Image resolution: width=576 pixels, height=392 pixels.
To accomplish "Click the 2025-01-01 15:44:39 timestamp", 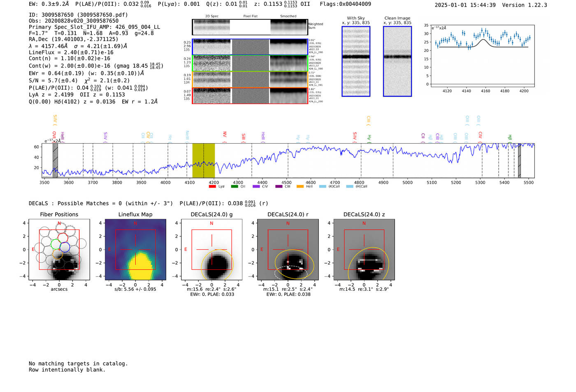I will click(465, 5).
